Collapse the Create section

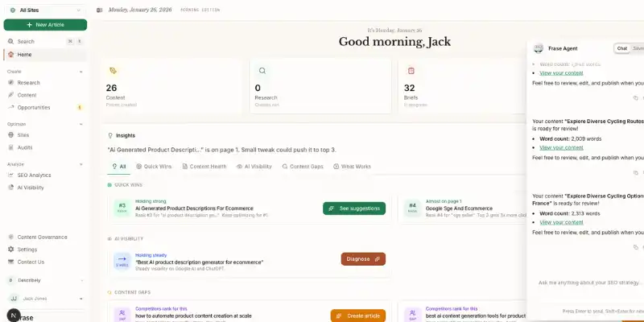click(81, 72)
